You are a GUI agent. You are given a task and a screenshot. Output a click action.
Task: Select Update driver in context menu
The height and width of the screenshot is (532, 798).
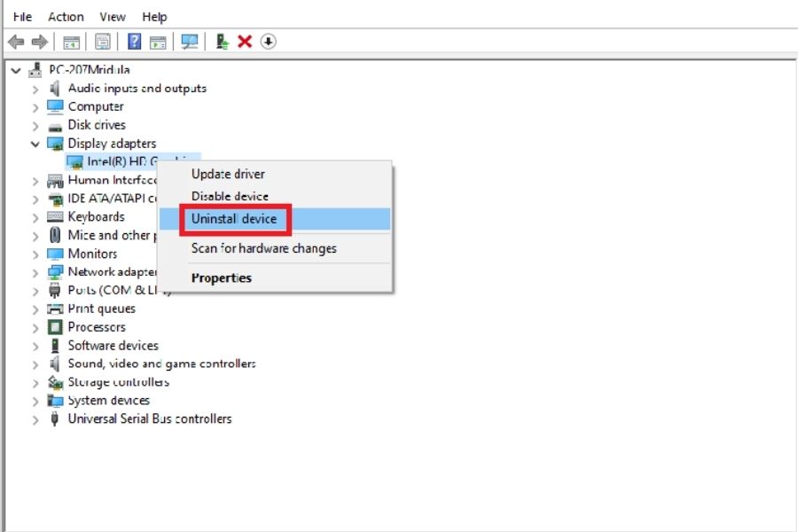tap(228, 174)
